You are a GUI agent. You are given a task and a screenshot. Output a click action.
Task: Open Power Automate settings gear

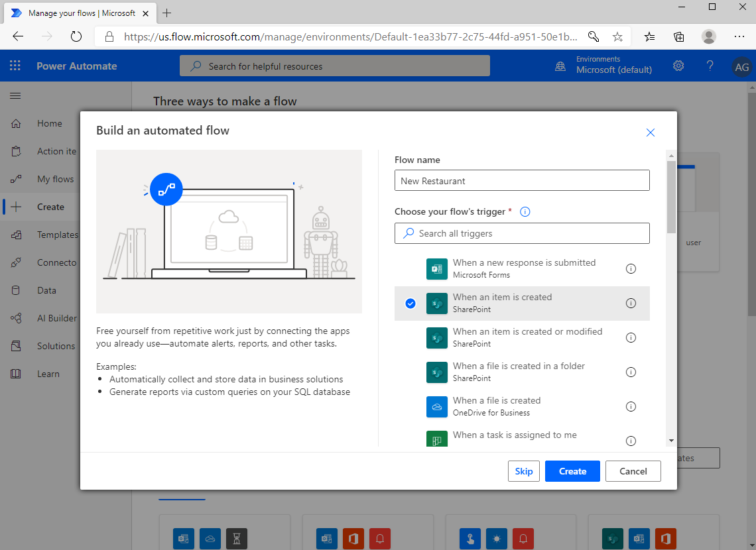tap(678, 66)
